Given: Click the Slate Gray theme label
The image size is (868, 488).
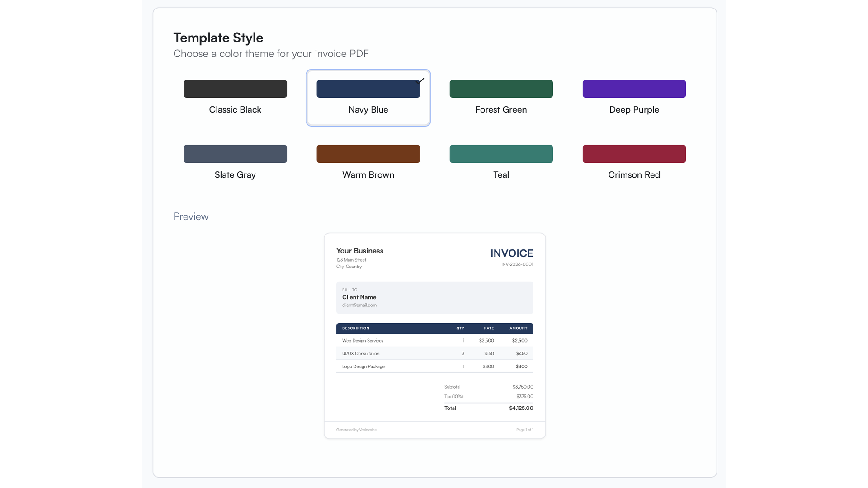Looking at the screenshot, I should [235, 174].
